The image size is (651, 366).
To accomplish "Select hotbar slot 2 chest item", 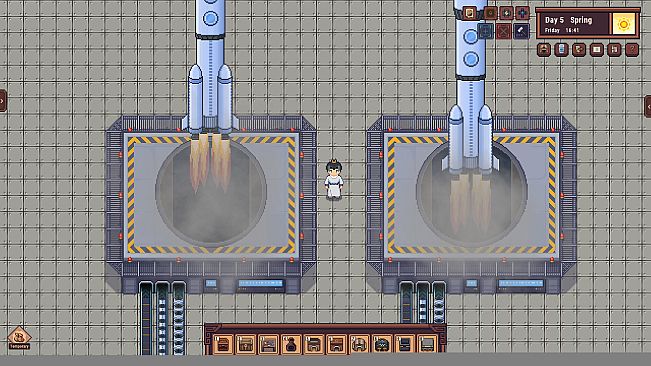I will pyautogui.click(x=246, y=344).
